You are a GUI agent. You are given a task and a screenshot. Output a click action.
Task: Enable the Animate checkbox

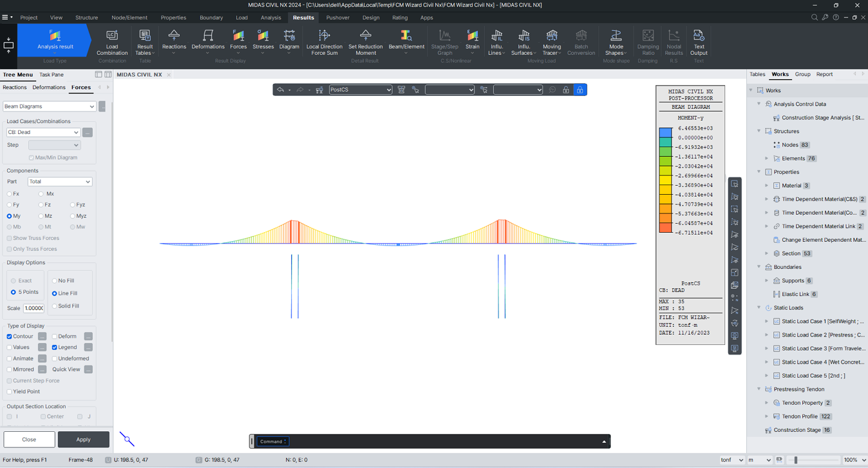point(9,358)
